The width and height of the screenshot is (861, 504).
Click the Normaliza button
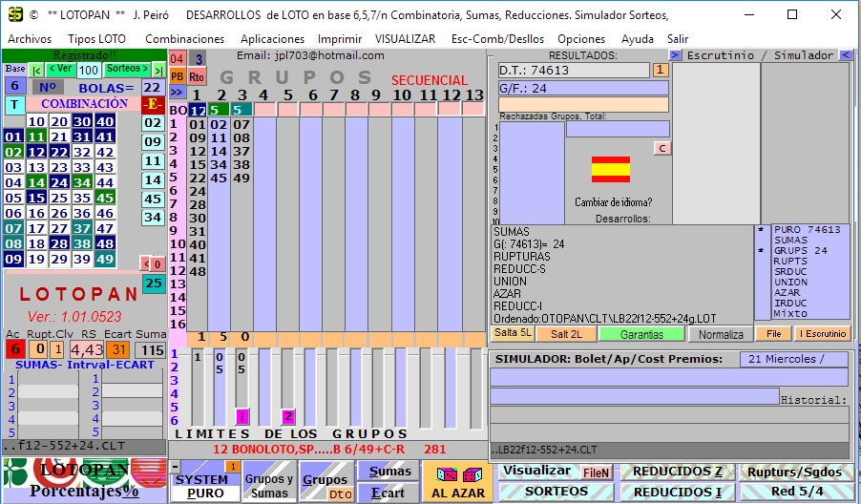tap(721, 334)
